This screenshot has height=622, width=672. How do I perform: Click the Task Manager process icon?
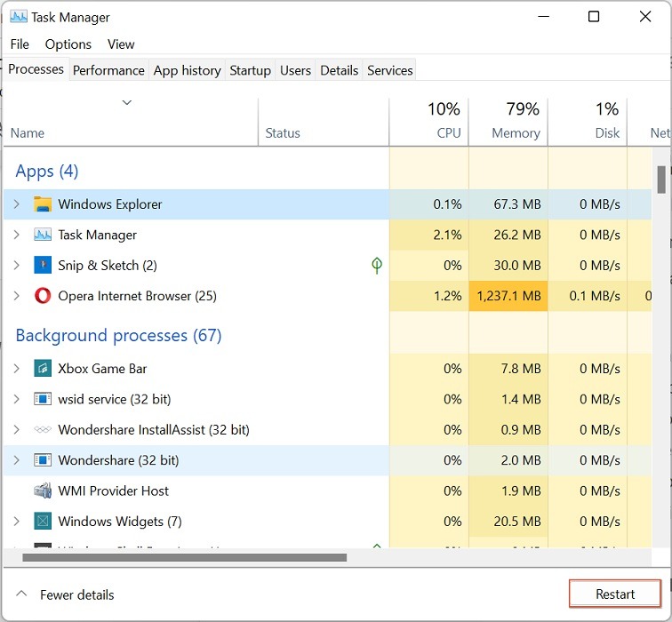[43, 235]
